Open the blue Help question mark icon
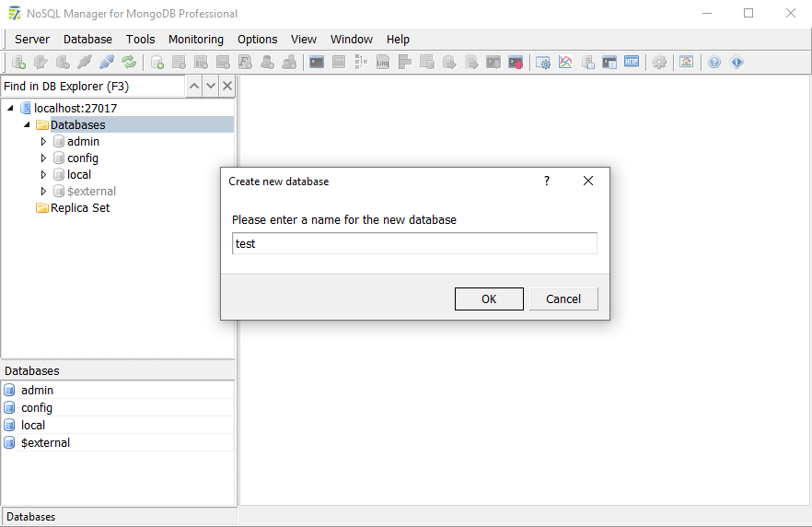 (714, 63)
